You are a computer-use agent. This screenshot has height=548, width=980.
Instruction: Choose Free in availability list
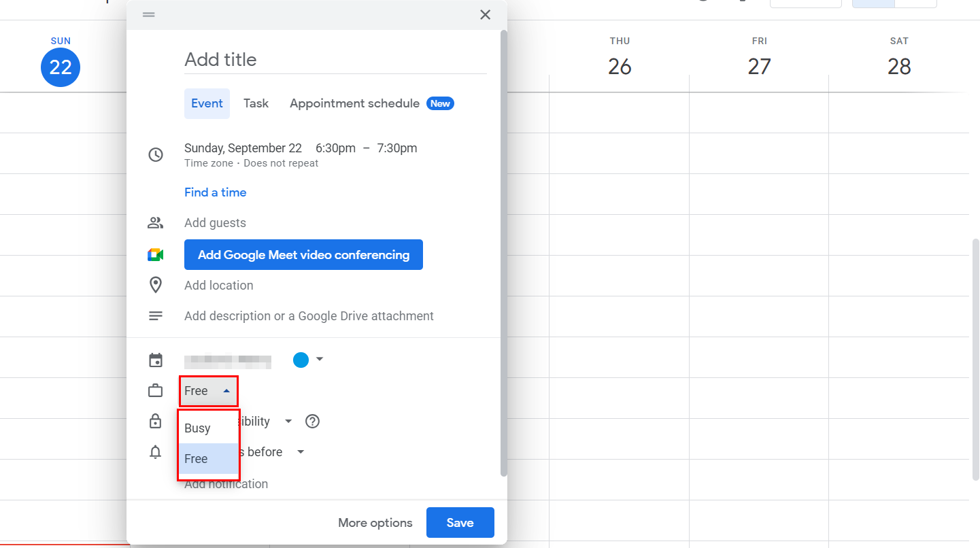pyautogui.click(x=197, y=459)
